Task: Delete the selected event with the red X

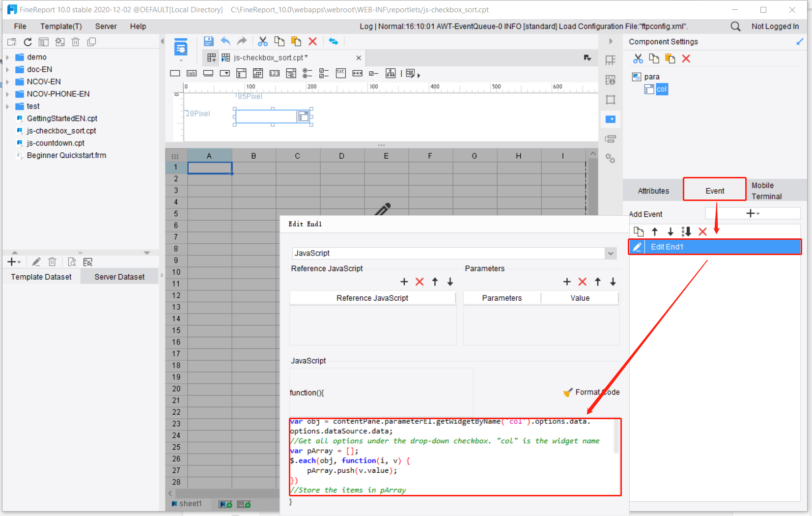Action: [x=702, y=232]
